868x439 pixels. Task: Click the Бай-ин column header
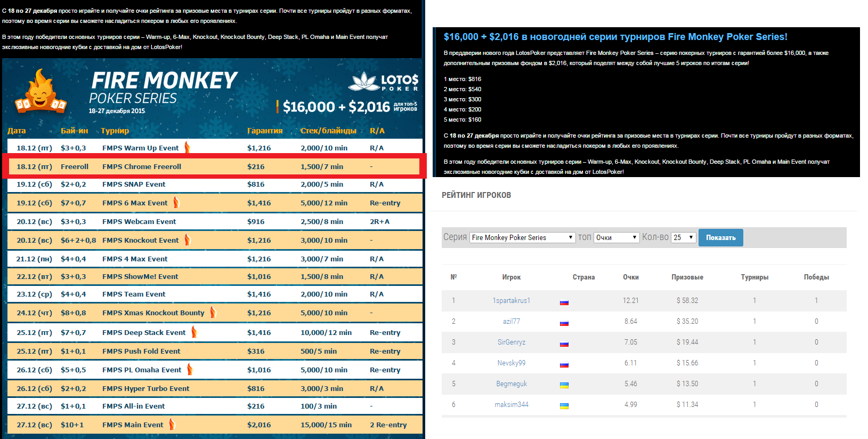75,131
